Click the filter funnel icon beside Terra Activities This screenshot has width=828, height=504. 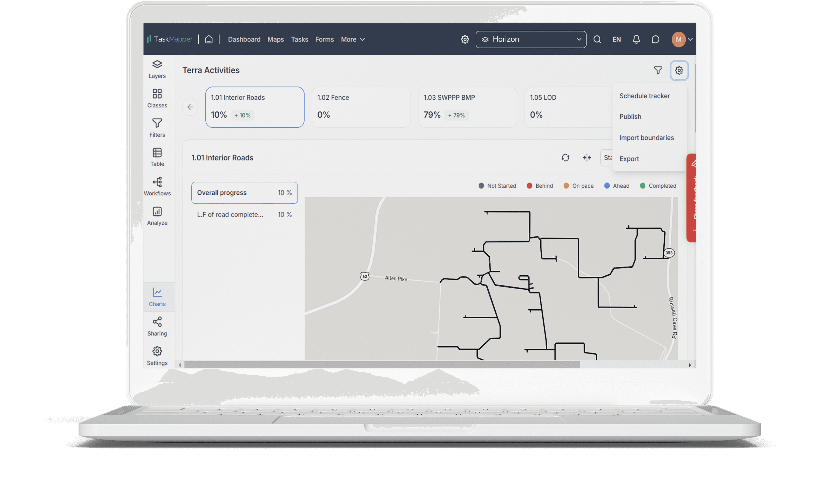658,70
